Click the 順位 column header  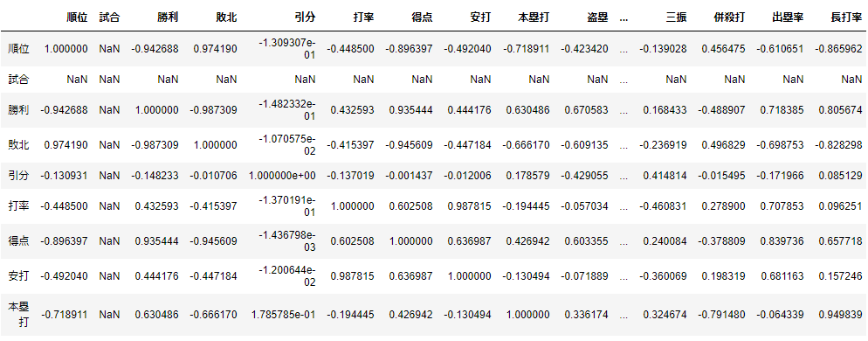tap(76, 17)
